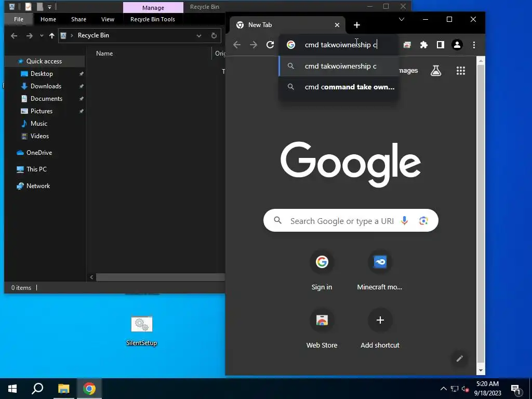The image size is (532, 399).
Task: Click the Google search box
Action: tap(351, 220)
